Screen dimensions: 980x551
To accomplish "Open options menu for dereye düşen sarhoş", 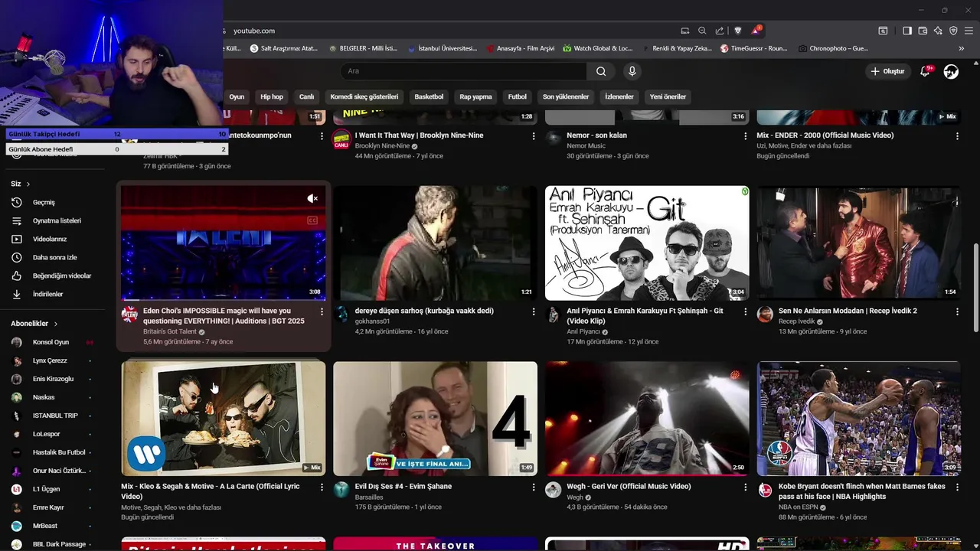I will [534, 311].
